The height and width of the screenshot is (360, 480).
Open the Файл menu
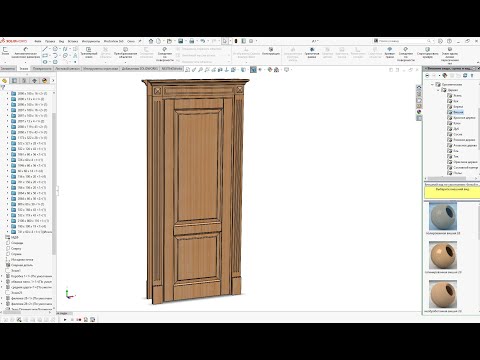click(x=38, y=41)
